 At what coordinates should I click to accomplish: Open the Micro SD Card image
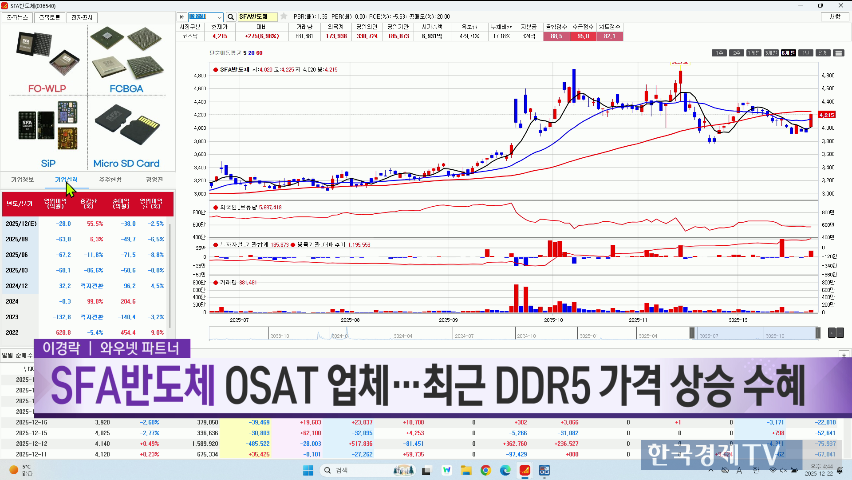pyautogui.click(x=126, y=127)
